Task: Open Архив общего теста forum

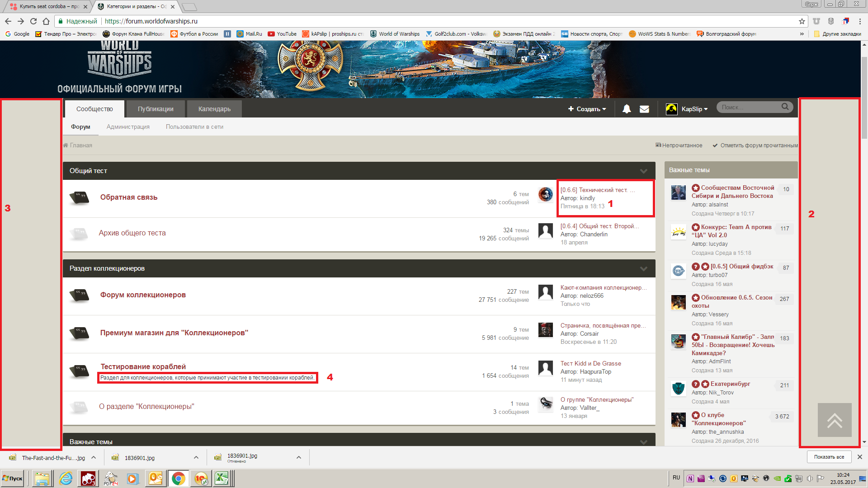Action: tap(132, 233)
